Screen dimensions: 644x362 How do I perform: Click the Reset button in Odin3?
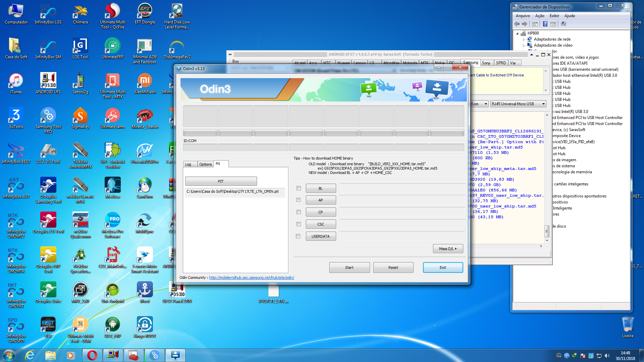[393, 267]
